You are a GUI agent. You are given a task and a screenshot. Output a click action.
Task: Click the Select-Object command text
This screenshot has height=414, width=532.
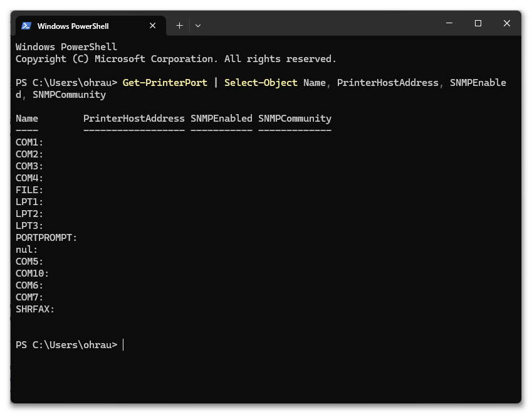pos(261,83)
